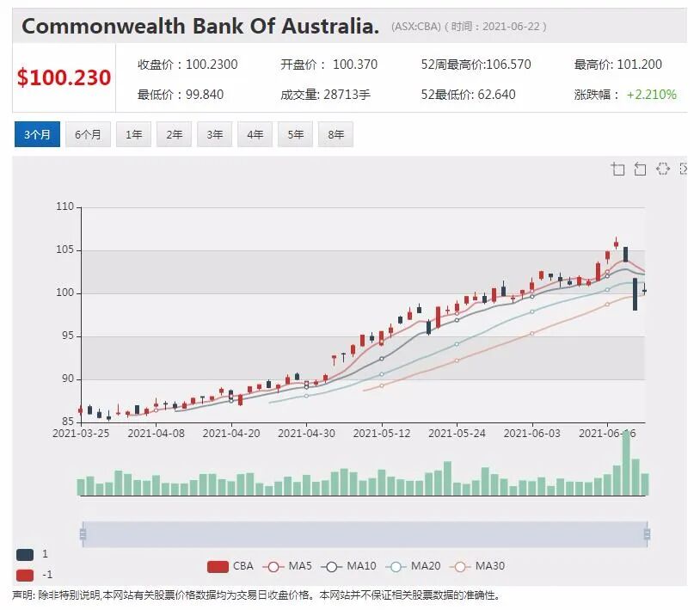700x610 pixels.
Task: Click the 2021-04-30 axis date label
Action: point(306,433)
